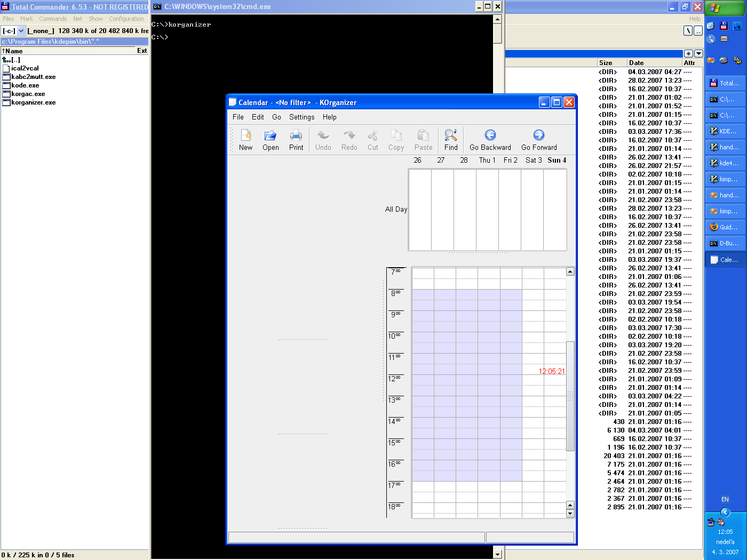Click the Size column header in right panel
This screenshot has width=747, height=560.
pos(612,62)
